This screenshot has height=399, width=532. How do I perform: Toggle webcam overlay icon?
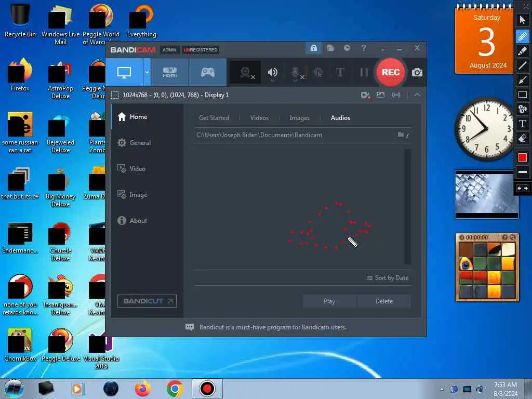[x=246, y=73]
